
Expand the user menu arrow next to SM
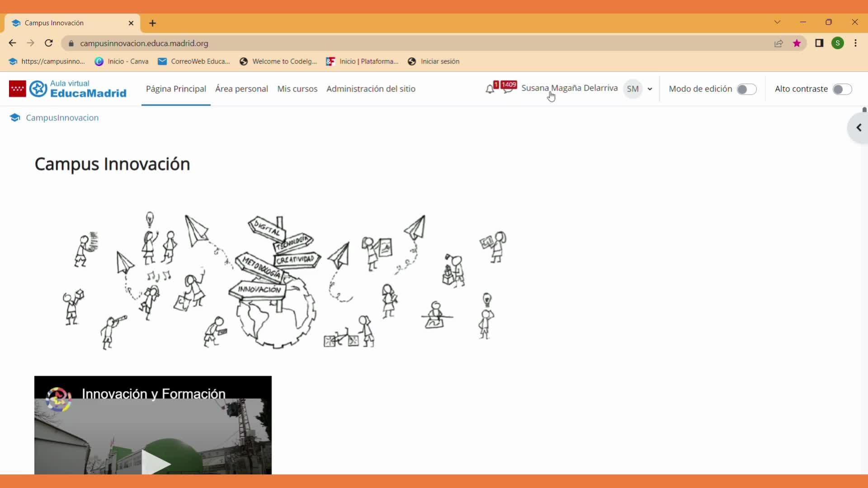(x=650, y=89)
